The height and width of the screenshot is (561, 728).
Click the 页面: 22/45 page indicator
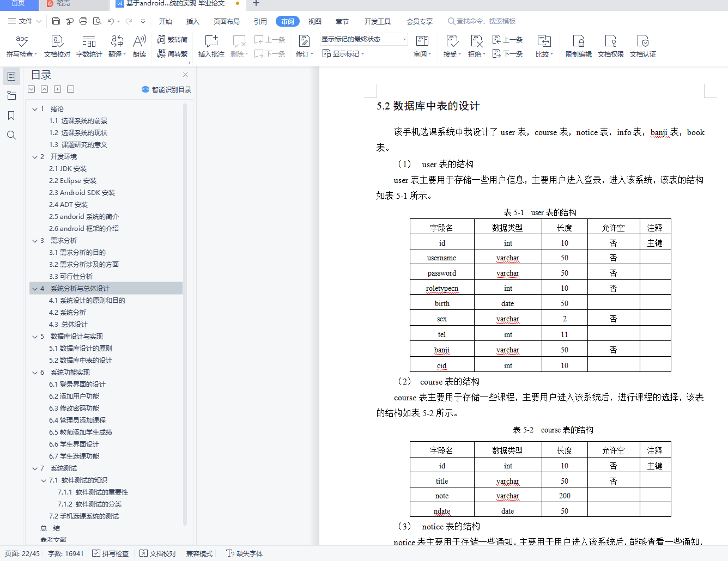(x=22, y=553)
